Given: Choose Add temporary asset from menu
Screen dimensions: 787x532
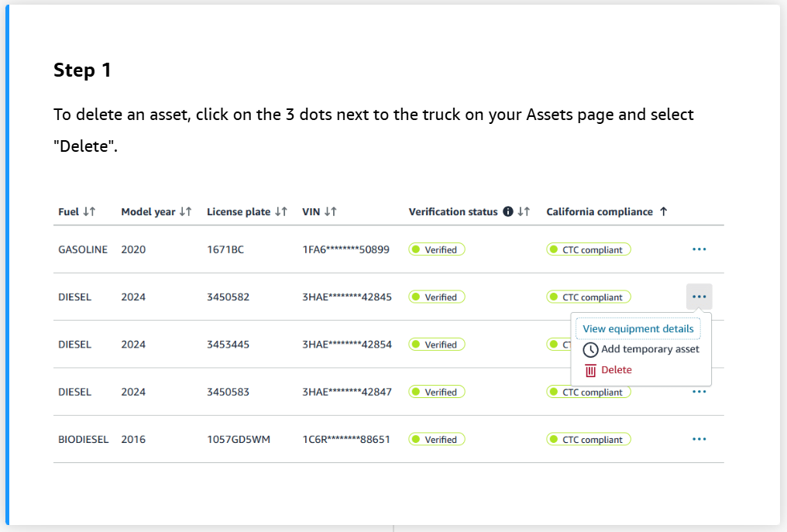Looking at the screenshot, I should click(650, 349).
